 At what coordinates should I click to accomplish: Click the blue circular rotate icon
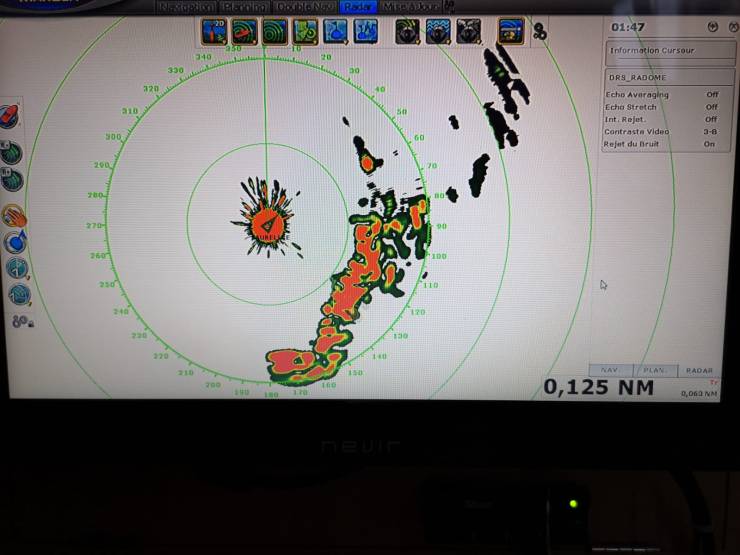(15, 242)
